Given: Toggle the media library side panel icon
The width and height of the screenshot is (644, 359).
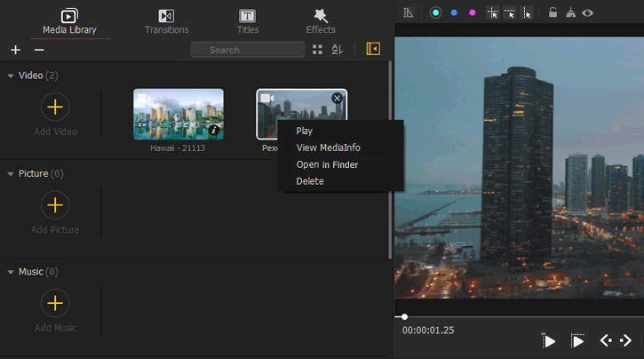Looking at the screenshot, I should (x=373, y=50).
